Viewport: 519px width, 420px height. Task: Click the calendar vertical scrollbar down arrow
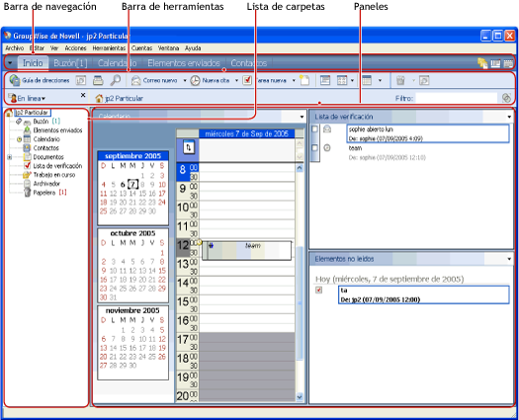pyautogui.click(x=300, y=396)
